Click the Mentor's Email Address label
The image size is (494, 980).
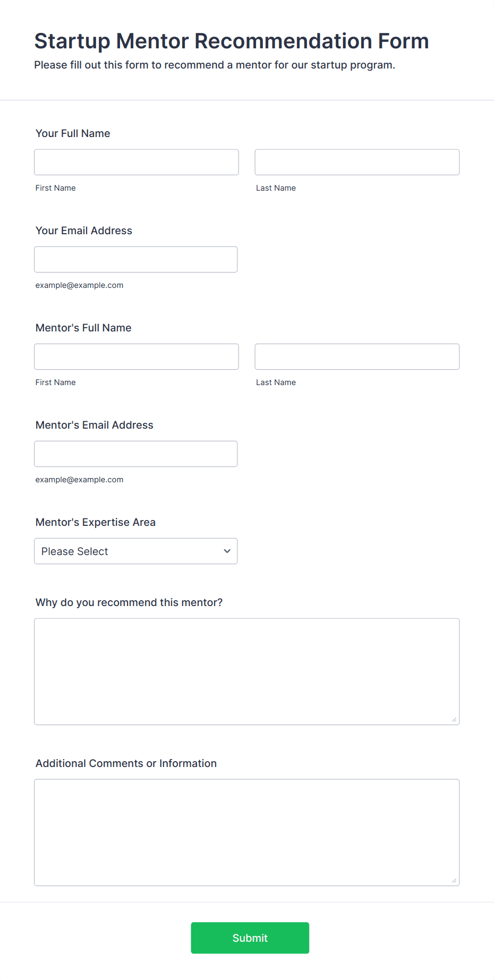pos(95,425)
